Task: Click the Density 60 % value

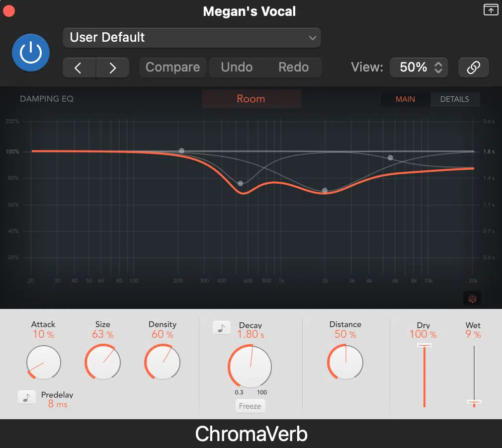Action: 163,334
